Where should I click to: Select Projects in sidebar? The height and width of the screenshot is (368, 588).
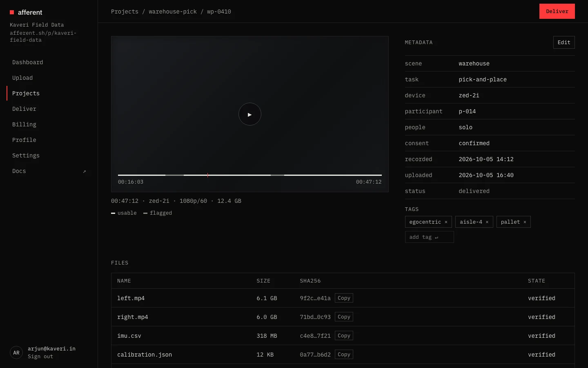pos(49,93)
